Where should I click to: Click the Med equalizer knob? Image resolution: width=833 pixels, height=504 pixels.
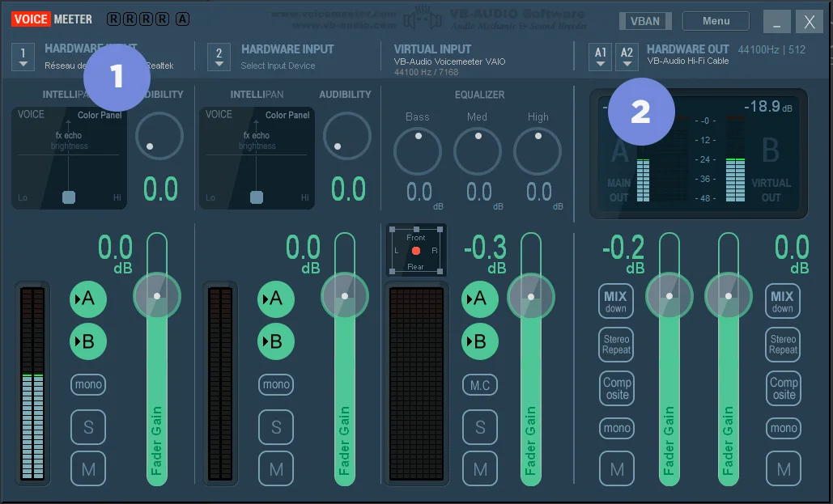pos(478,151)
